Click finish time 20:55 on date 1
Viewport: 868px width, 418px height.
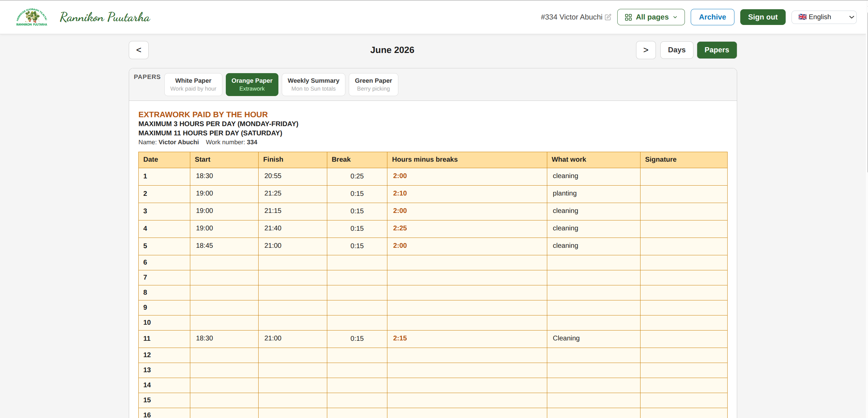(x=273, y=176)
